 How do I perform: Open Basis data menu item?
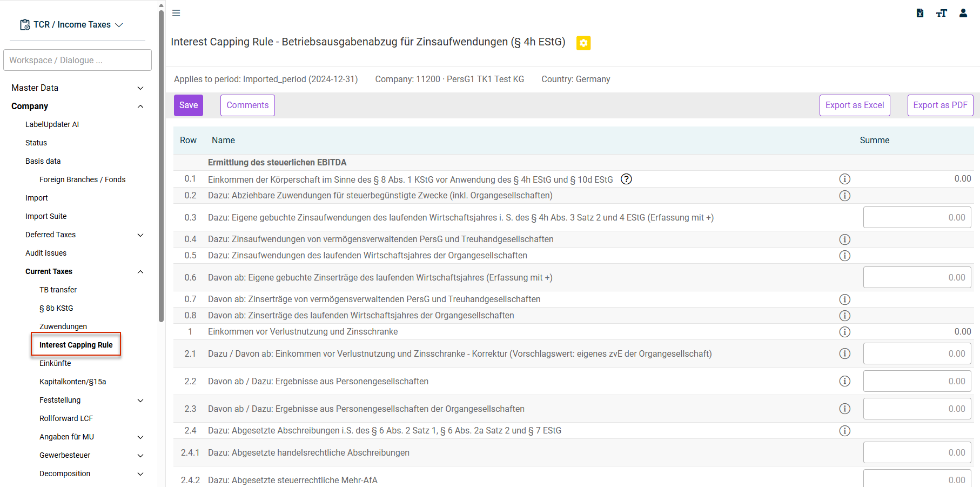[x=43, y=161]
